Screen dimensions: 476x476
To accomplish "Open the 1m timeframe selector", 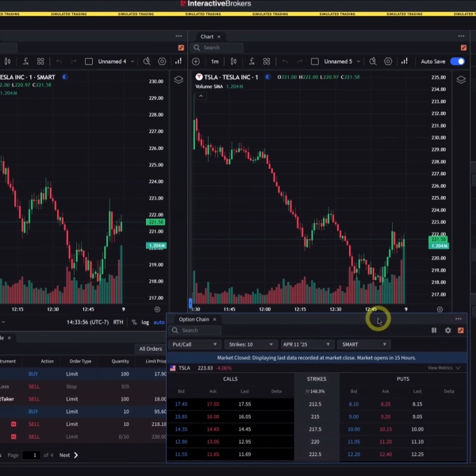I will tap(215, 61).
